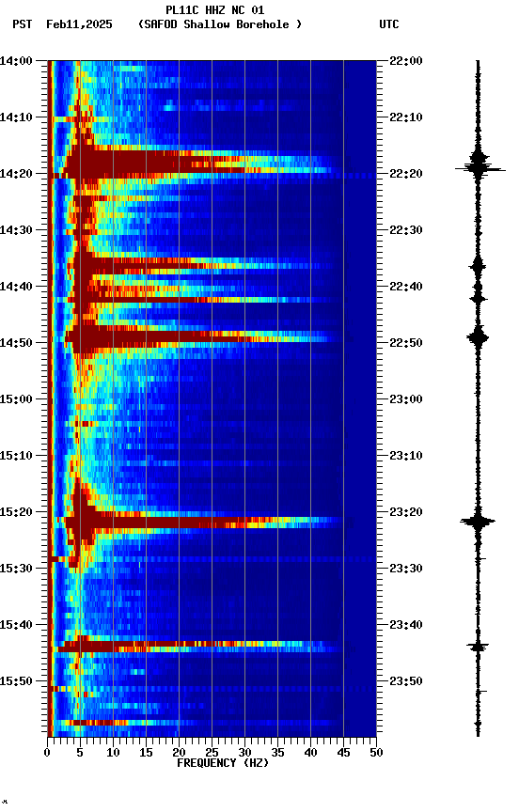Image resolution: width=519 pixels, height=812 pixels.
Task: Click the 22:10 UTC time label
Action: coord(406,117)
